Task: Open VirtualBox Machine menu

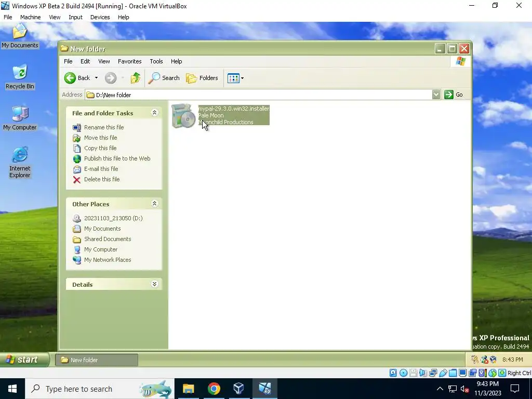Action: 30,17
